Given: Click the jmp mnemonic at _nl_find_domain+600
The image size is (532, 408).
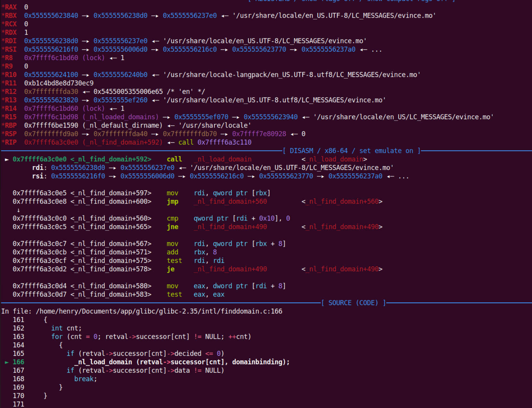Looking at the screenshot, I should [172, 202].
